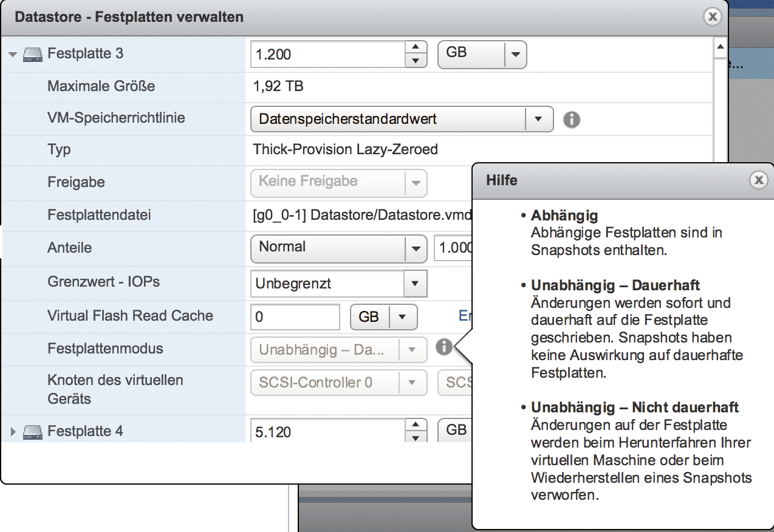Click the Festplatte 3 size input field
Viewport: 774px width, 532px height.
(x=328, y=55)
